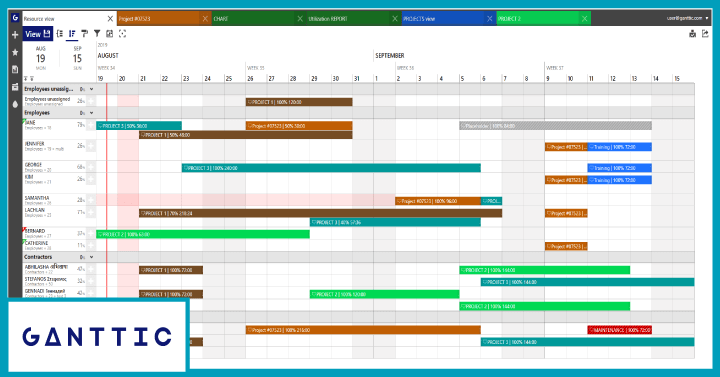This screenshot has height=377, width=720.
Task: Close the Project #07523 tab
Action: pyautogui.click(x=205, y=19)
